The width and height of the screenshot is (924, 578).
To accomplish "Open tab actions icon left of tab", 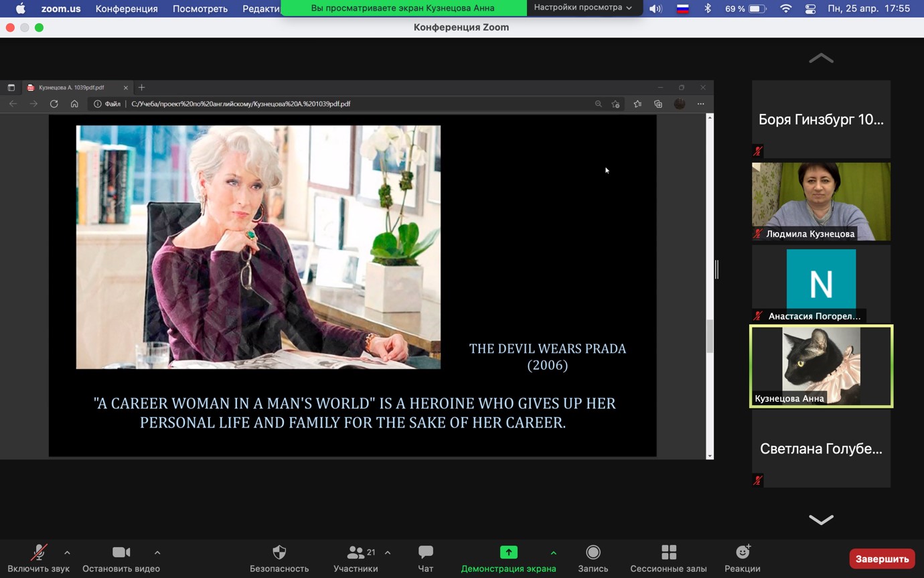I will [x=11, y=88].
